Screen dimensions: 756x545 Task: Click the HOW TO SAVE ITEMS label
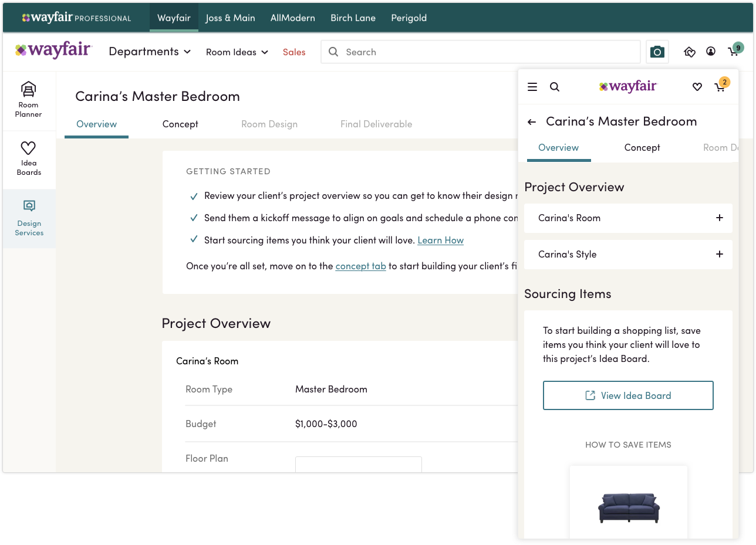(x=628, y=445)
